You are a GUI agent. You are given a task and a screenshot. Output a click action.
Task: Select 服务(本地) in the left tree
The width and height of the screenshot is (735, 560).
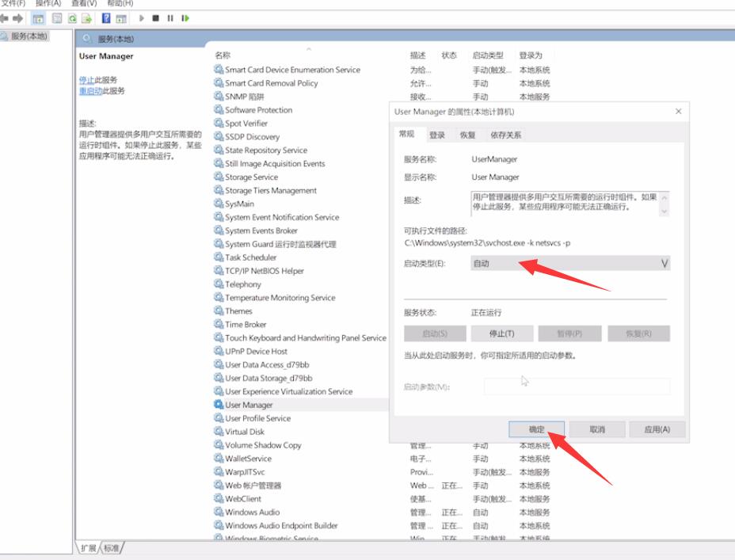pos(29,36)
